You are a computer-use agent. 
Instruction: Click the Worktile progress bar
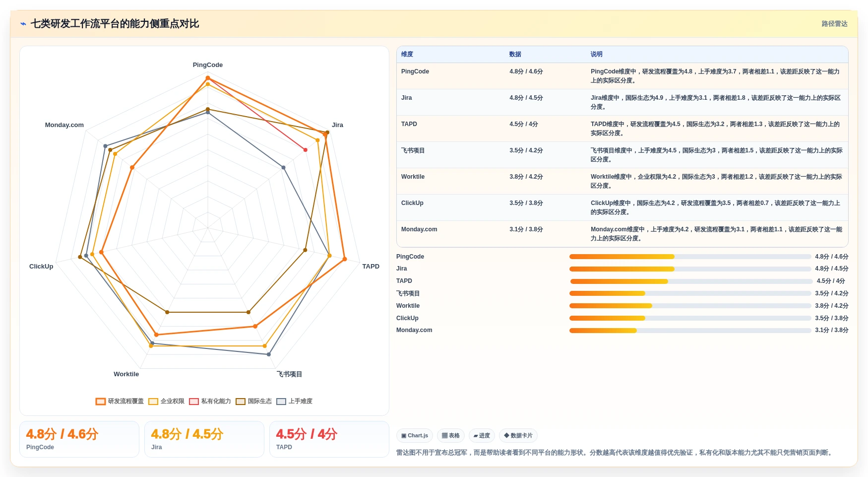coord(690,306)
